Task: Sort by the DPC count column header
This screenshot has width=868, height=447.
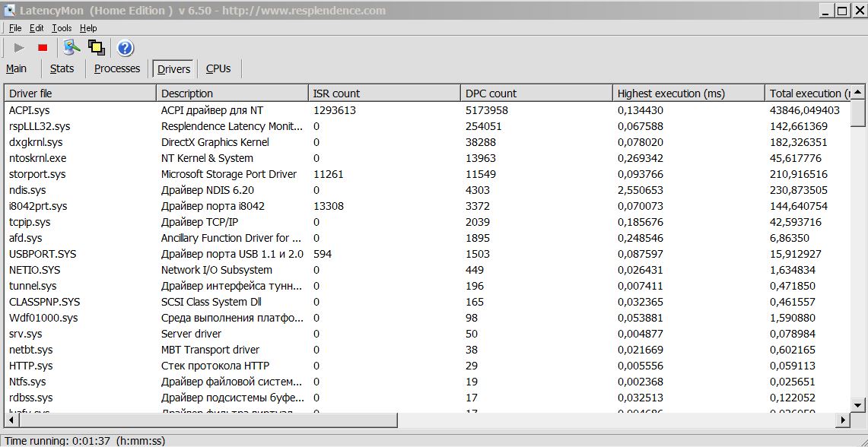Action: [536, 94]
